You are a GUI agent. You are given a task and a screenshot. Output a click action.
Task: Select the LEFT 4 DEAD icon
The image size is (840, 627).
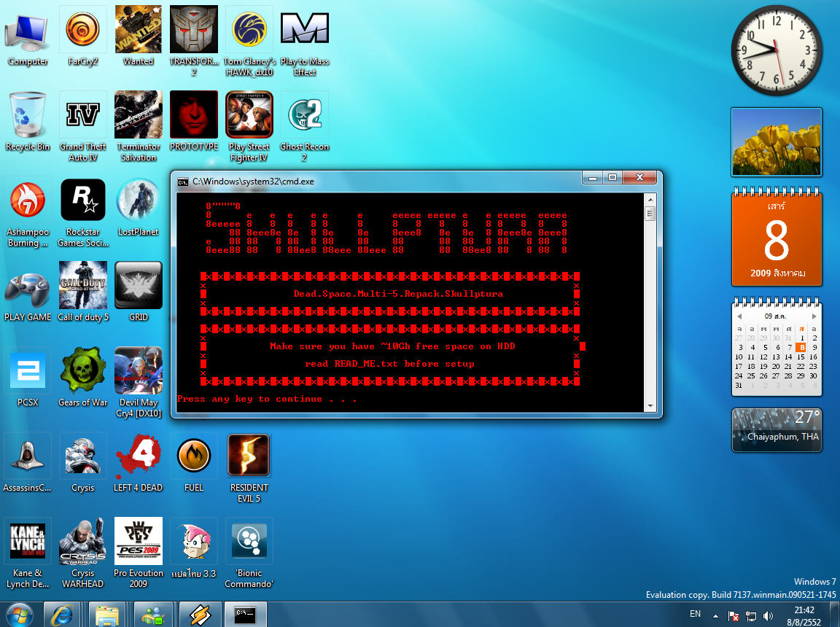click(139, 463)
